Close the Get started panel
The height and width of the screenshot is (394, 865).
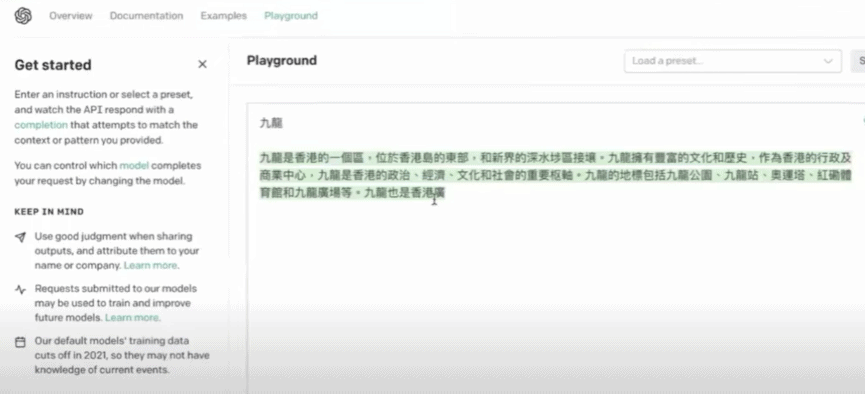point(202,65)
